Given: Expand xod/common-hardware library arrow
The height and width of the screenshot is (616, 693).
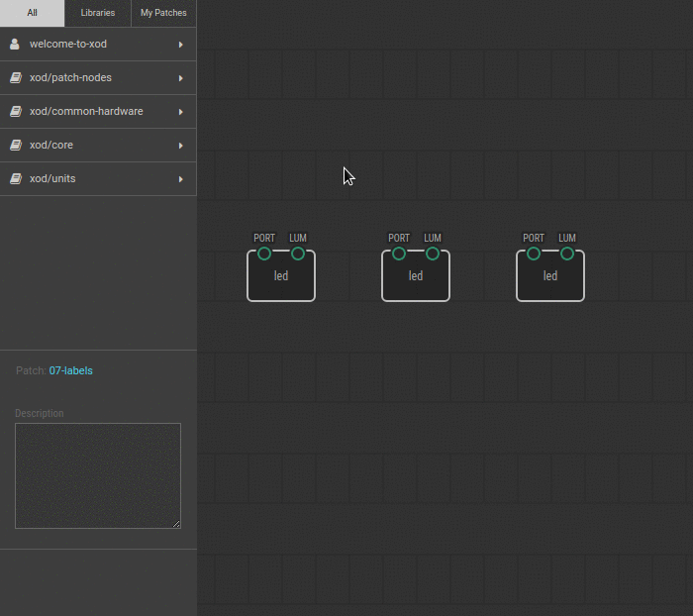Looking at the screenshot, I should click(181, 112).
